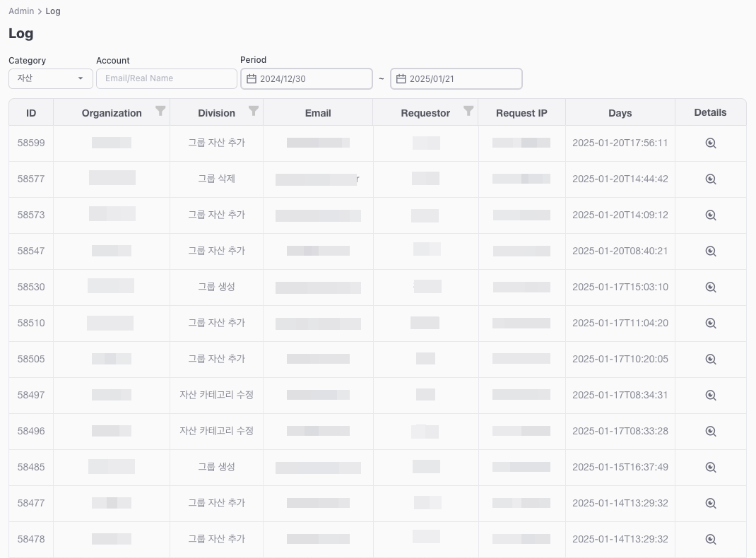
Task: Navigate to Admin in breadcrumb
Action: [21, 11]
